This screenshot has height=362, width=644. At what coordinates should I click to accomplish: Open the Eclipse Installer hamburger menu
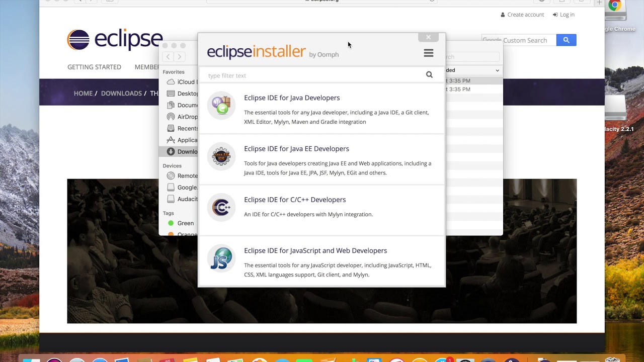coord(428,53)
